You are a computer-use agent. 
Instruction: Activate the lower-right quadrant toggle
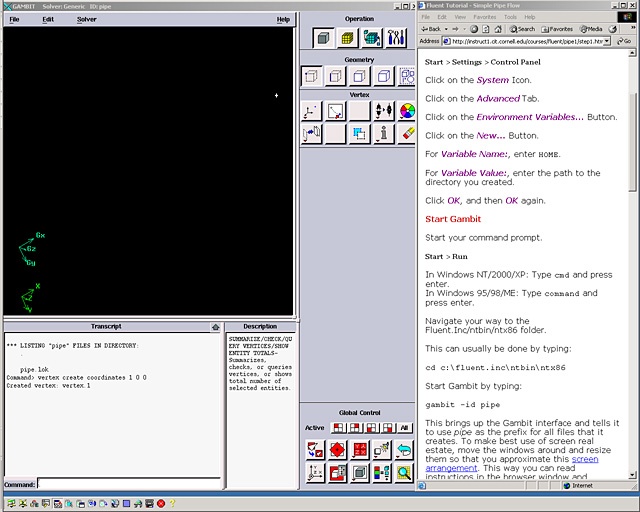point(388,427)
